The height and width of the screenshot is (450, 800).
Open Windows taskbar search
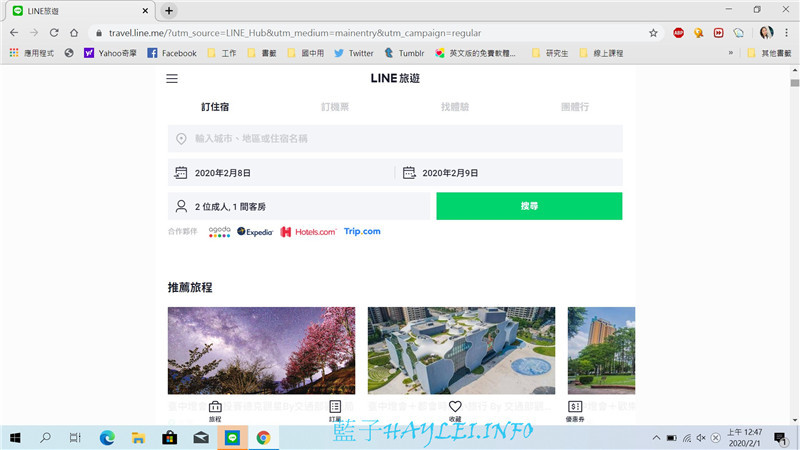click(x=45, y=438)
